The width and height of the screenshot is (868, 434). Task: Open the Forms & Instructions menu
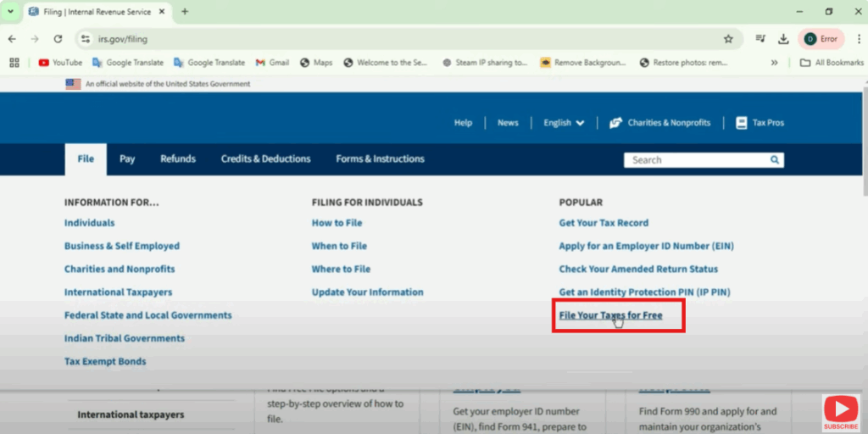pyautogui.click(x=381, y=159)
